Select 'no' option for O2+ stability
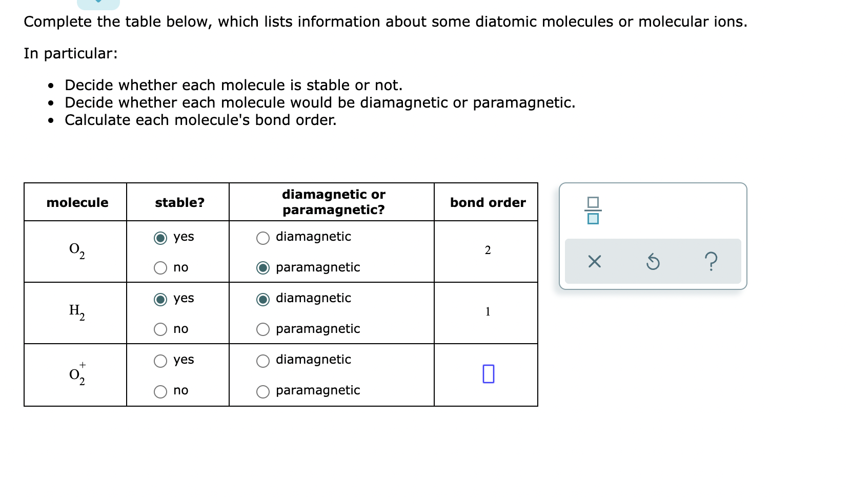 click(x=160, y=390)
